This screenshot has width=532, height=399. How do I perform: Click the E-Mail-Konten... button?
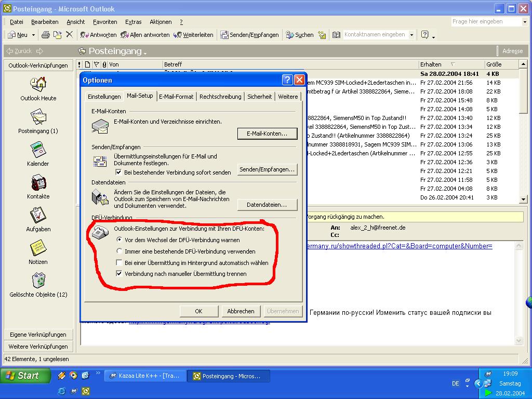267,134
